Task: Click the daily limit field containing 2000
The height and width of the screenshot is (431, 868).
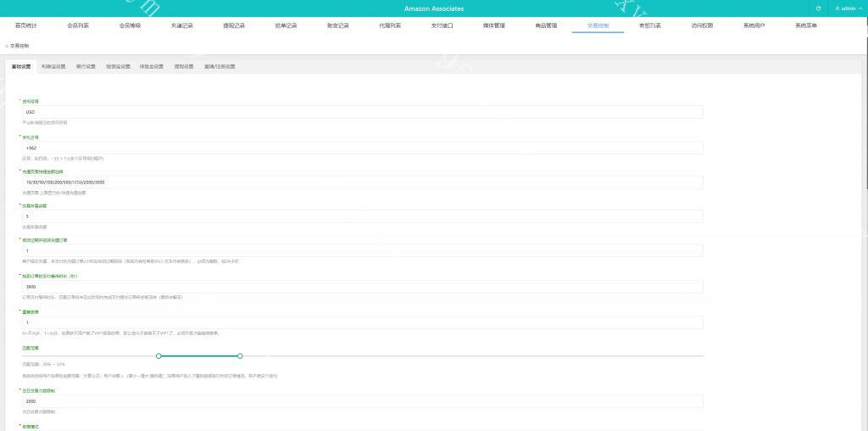Action: [x=363, y=401]
